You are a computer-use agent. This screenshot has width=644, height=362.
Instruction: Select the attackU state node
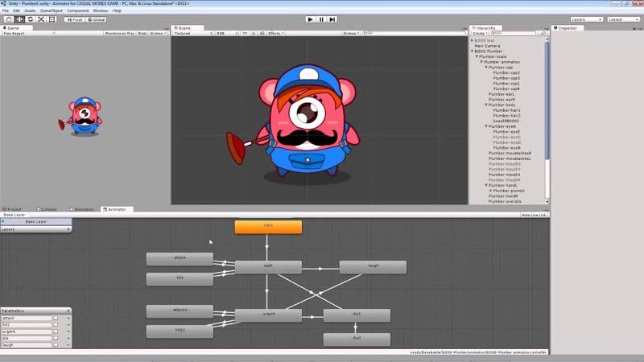pyautogui.click(x=180, y=311)
